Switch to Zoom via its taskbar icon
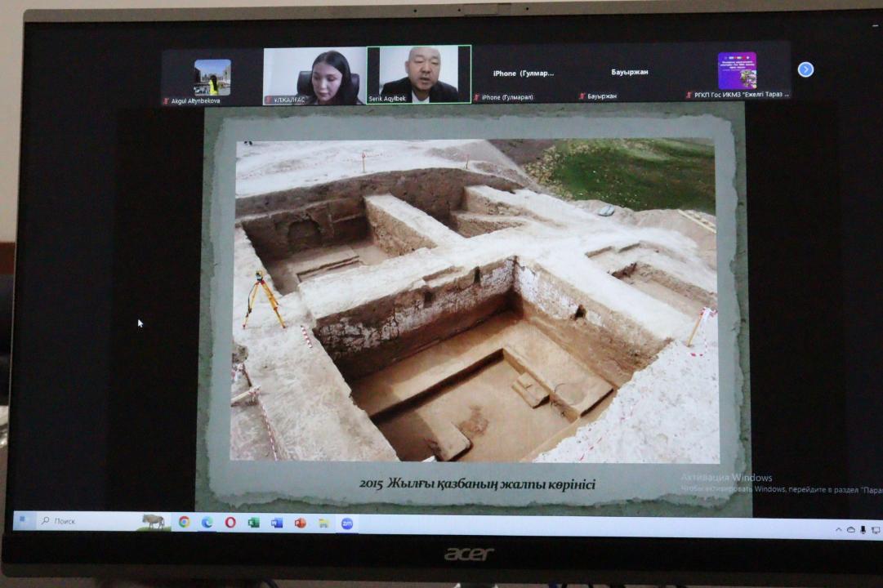 347,523
